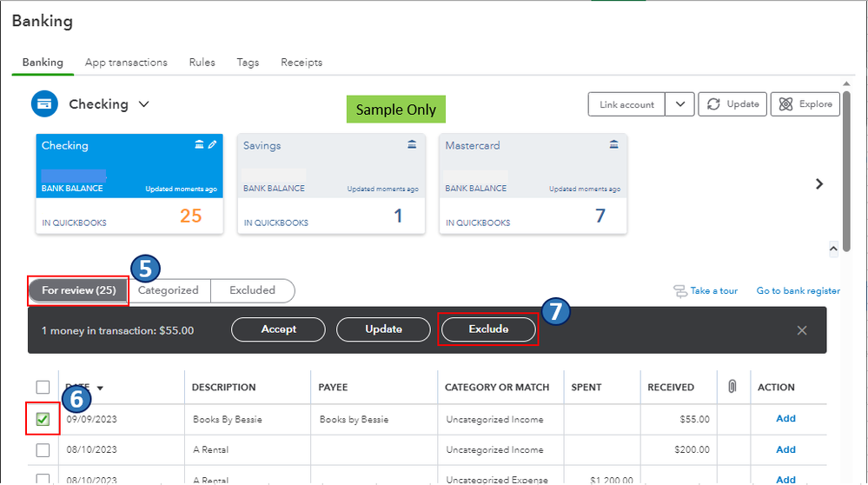Dismiss the batch action bar with X
This screenshot has height=485, width=868.
pyautogui.click(x=802, y=330)
